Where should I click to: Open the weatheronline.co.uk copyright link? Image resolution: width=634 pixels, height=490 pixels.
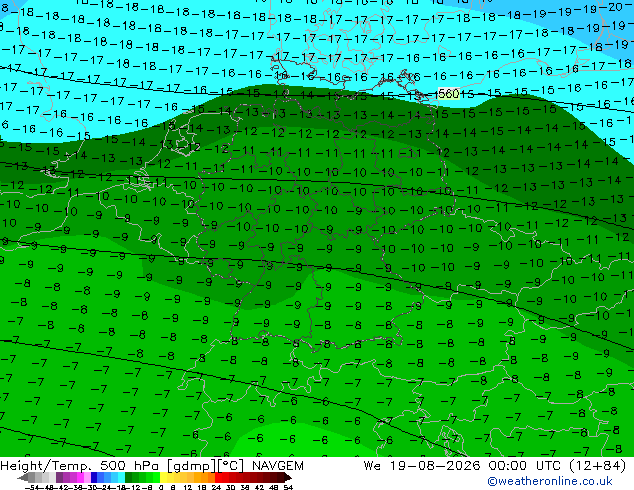pyautogui.click(x=549, y=481)
